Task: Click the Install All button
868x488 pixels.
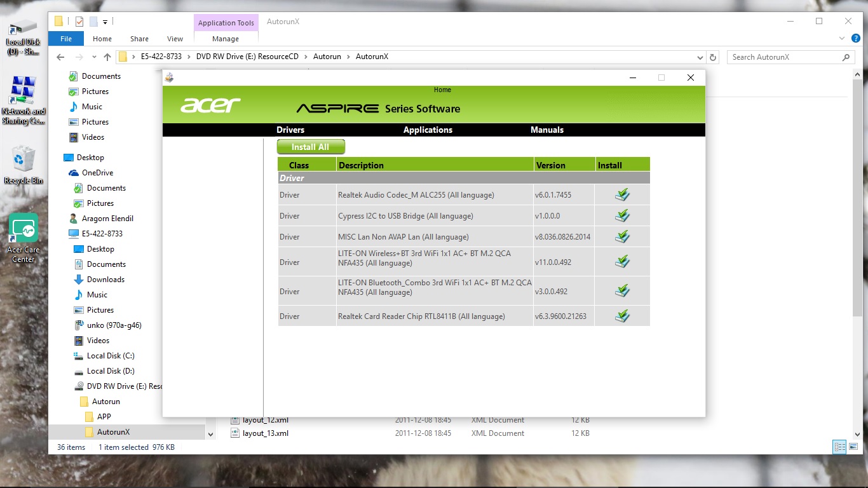Action: 311,147
